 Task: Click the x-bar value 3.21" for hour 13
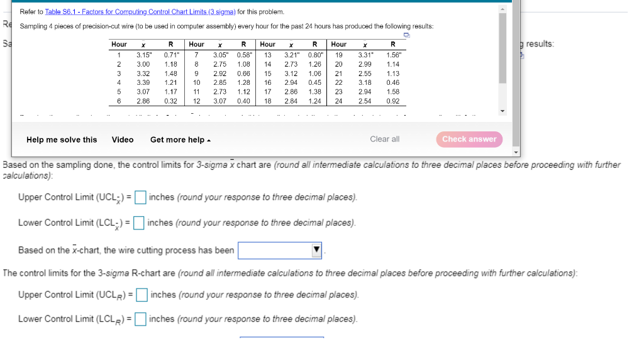point(292,55)
